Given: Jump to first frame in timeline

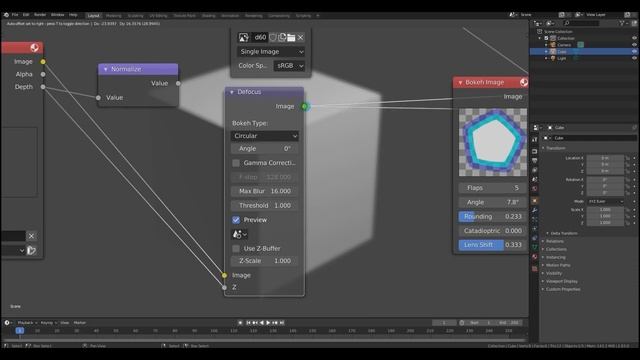Looking at the screenshot, I should pos(248,323).
